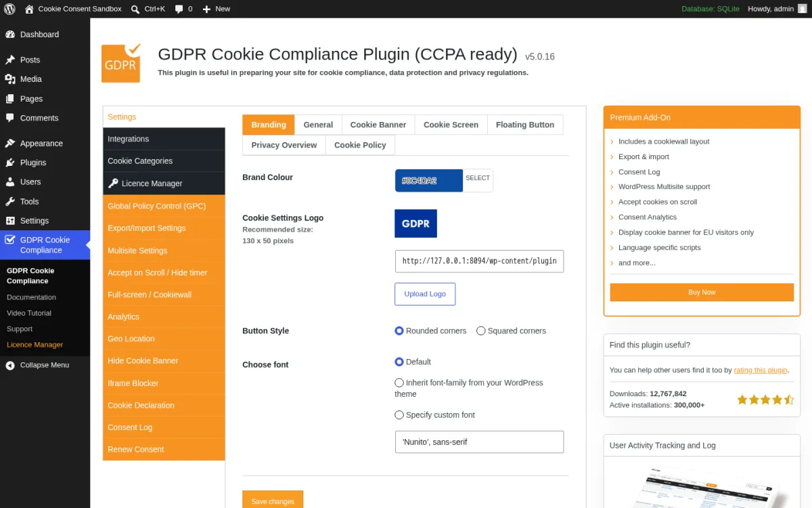Click the Upload Logo button
This screenshot has height=508, width=812.
(x=425, y=294)
